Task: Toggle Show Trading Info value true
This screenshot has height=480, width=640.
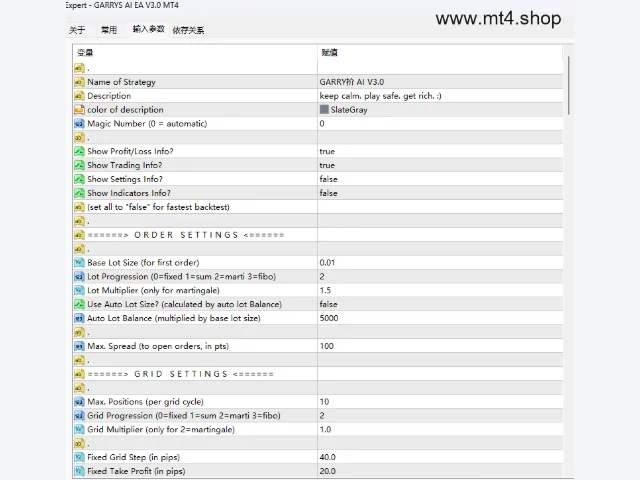Action: coord(327,165)
